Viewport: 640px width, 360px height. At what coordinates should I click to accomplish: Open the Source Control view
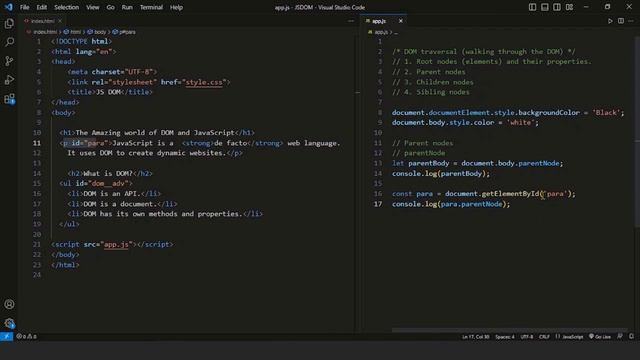tap(9, 61)
